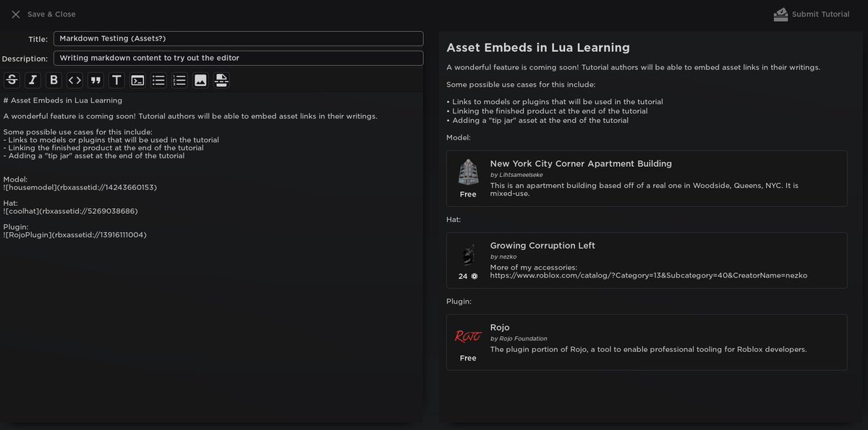Apply italic formatting

point(33,80)
